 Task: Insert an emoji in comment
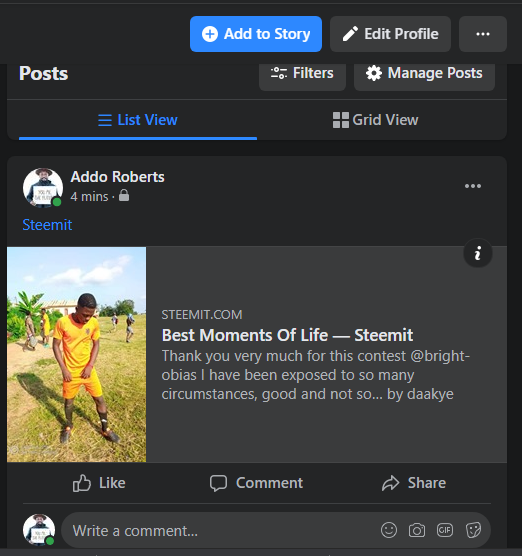[x=389, y=530]
